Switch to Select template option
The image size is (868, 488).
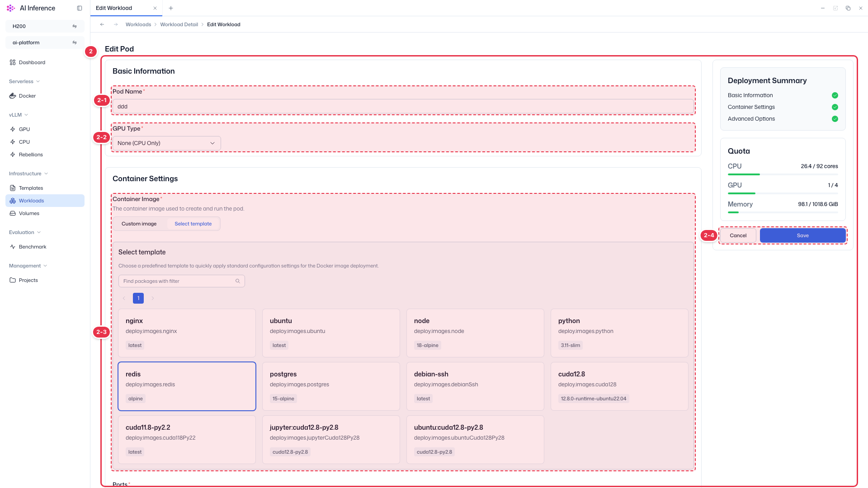[x=193, y=224]
